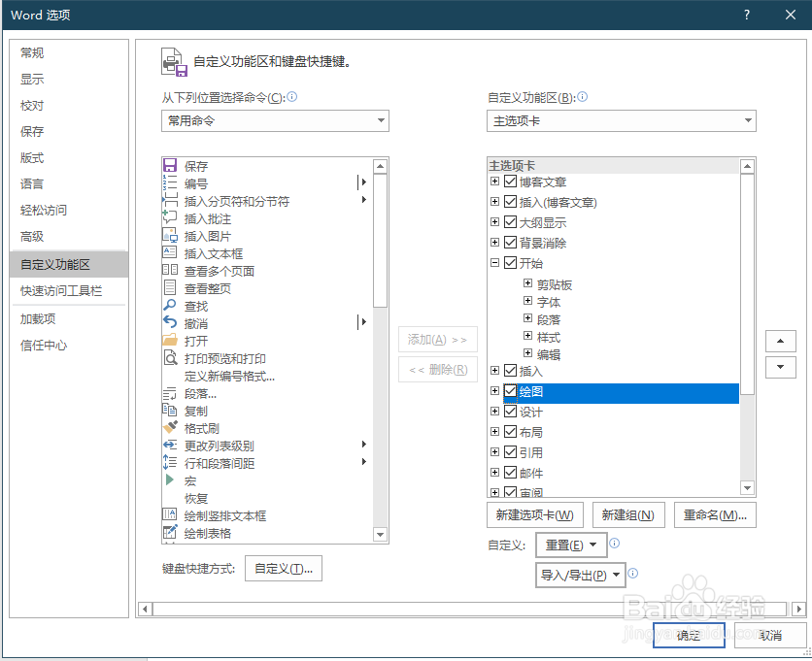Click the move down arrow button
This screenshot has height=661, width=812.
[x=780, y=367]
